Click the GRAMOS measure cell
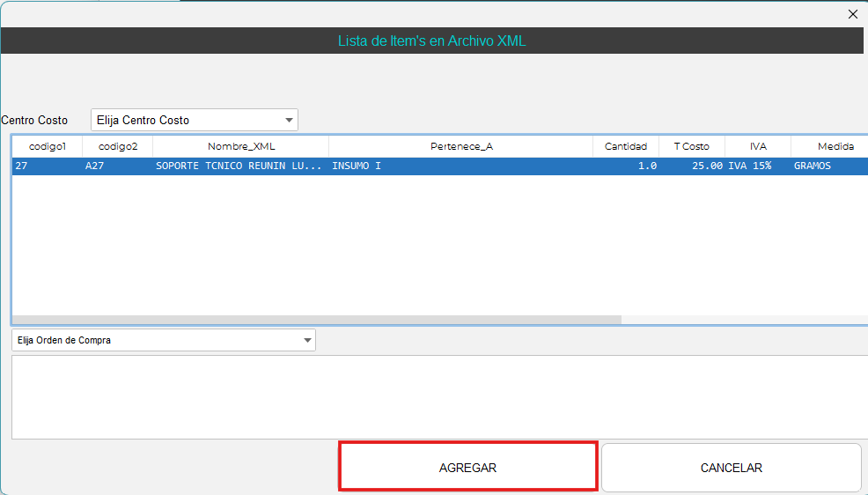Viewport: 868px width, 495px height. tap(813, 166)
